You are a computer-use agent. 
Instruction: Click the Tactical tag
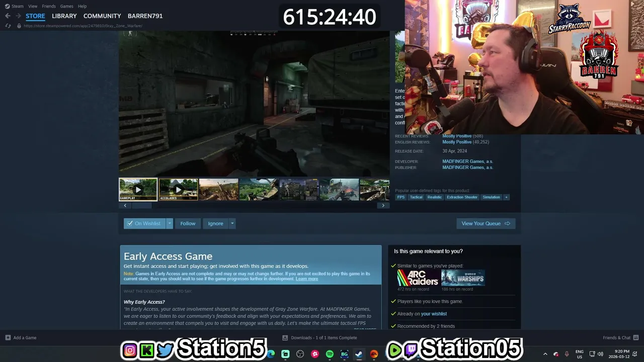416,197
